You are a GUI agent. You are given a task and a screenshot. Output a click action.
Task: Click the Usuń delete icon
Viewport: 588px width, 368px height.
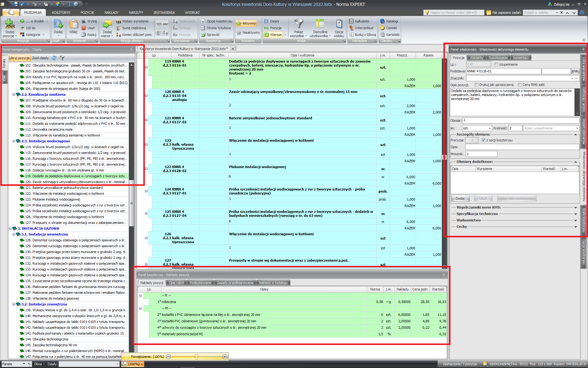(x=84, y=28)
